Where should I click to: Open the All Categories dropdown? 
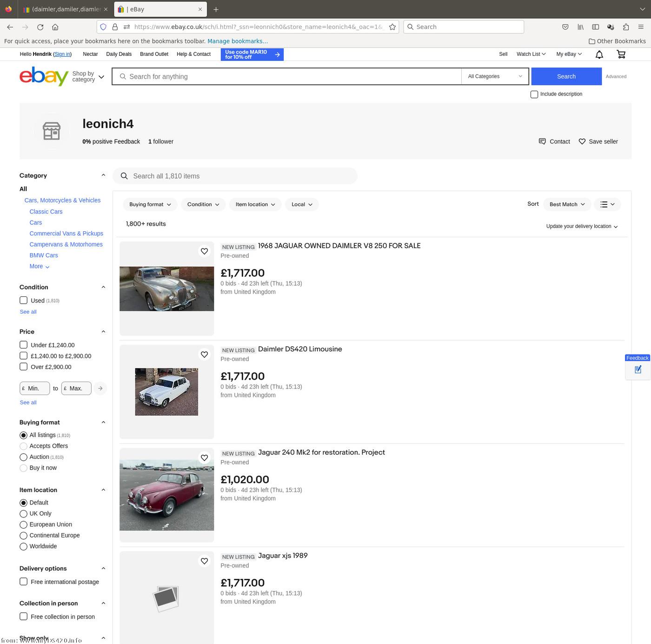click(x=495, y=76)
